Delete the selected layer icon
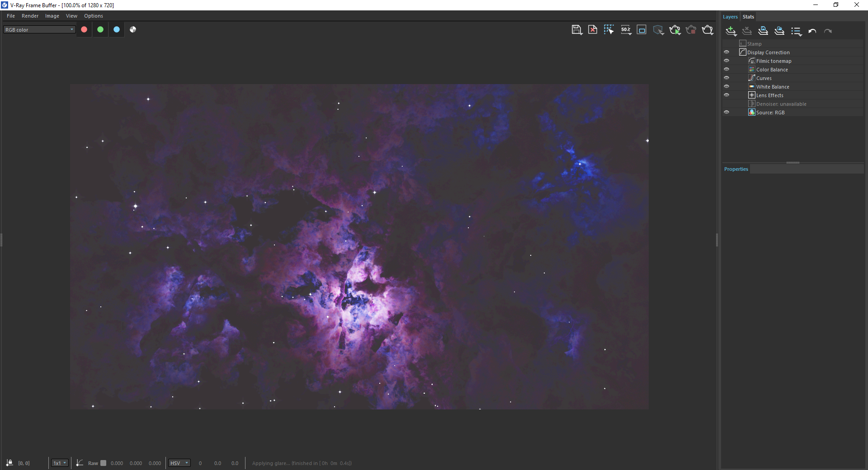Image resolution: width=868 pixels, height=470 pixels. [x=747, y=31]
